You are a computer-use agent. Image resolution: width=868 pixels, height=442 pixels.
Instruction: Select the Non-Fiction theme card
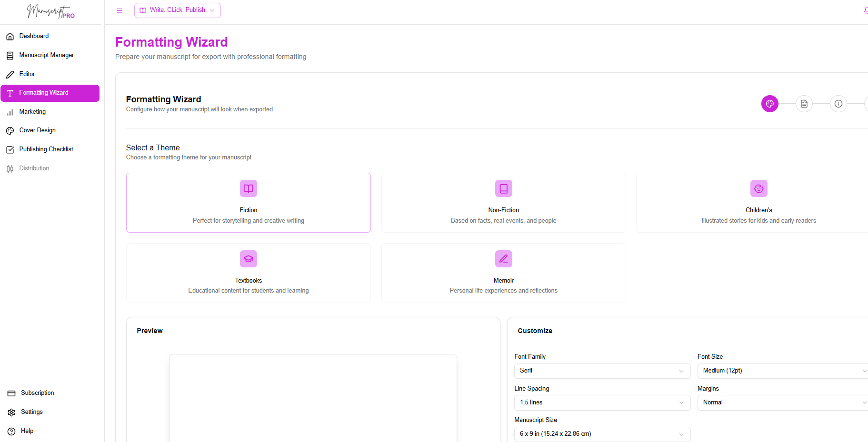[503, 203]
